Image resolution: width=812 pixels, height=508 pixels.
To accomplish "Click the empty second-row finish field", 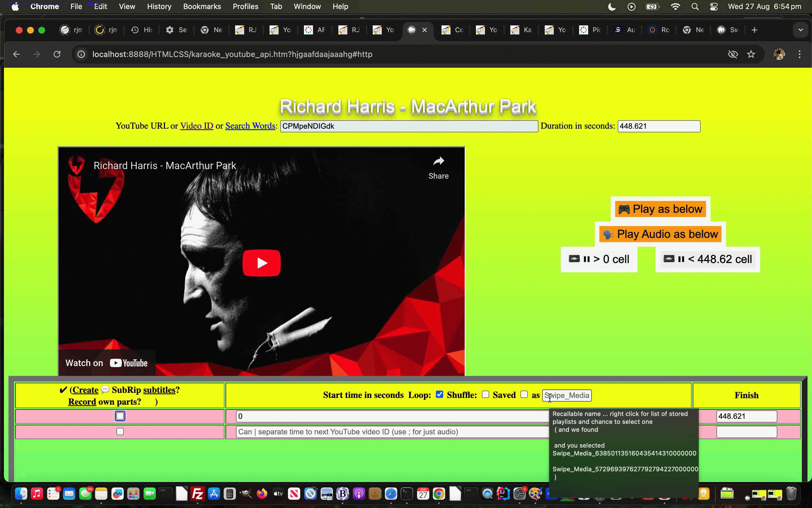I will coord(747,432).
